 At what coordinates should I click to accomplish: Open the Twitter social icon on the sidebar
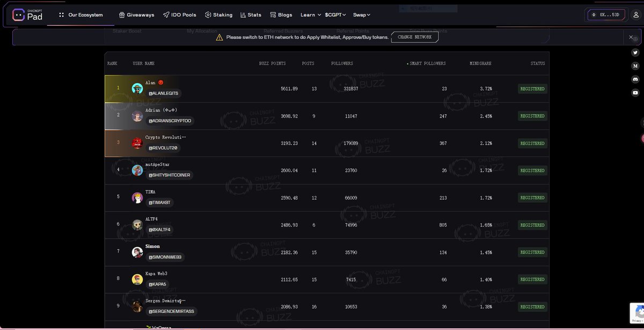[635, 53]
